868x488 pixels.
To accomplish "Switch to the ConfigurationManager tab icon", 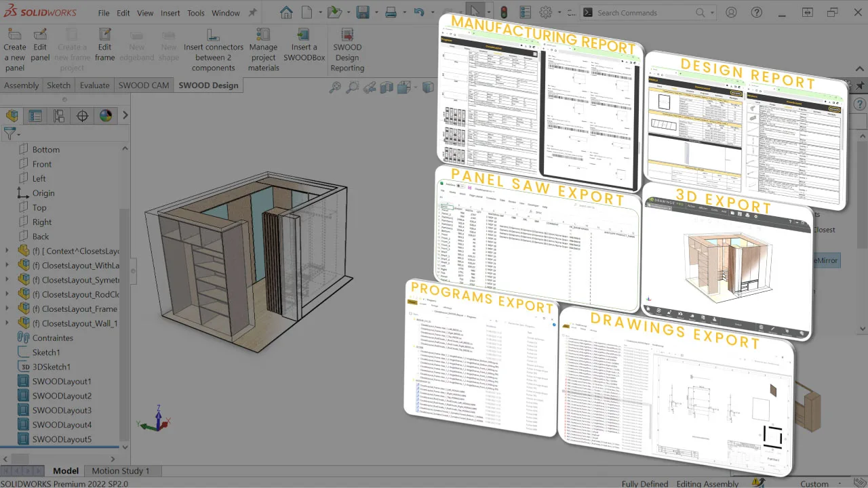I will [x=58, y=116].
